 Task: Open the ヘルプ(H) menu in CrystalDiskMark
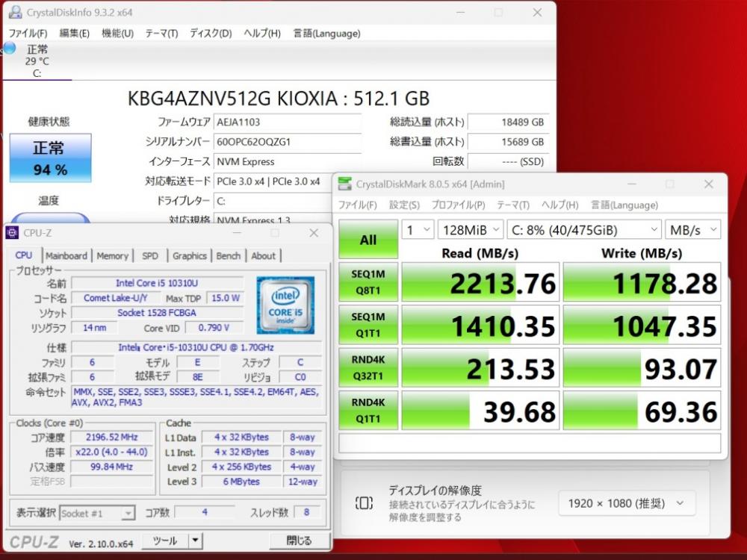point(560,205)
